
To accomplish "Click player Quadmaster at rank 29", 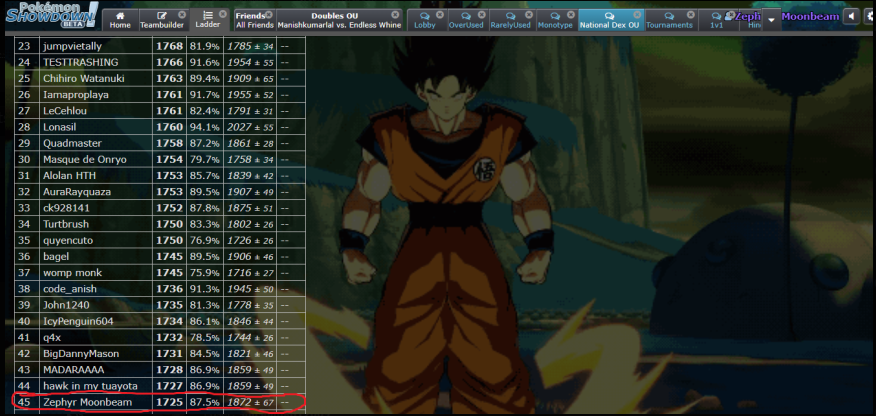I will [73, 143].
